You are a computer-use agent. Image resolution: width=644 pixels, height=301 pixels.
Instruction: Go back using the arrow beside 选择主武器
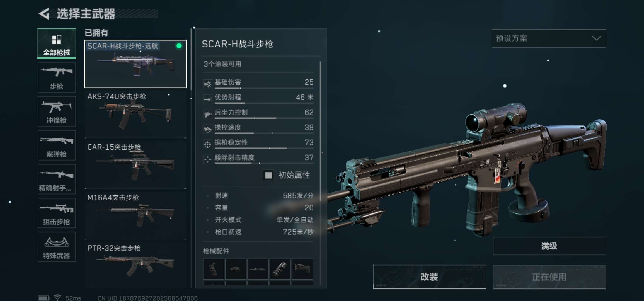point(44,14)
